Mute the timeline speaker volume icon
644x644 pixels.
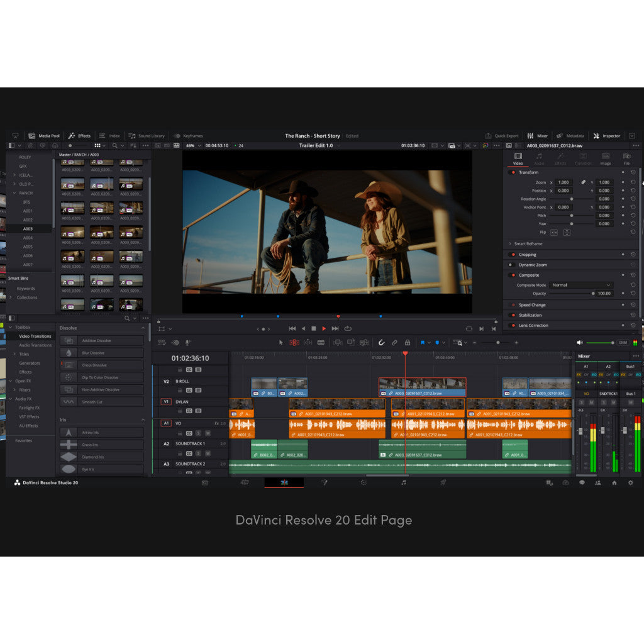579,343
